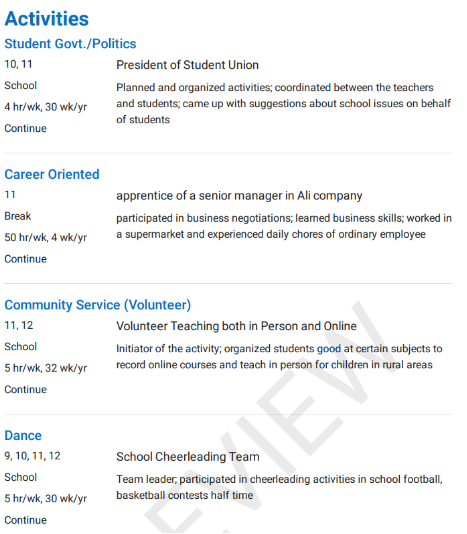The height and width of the screenshot is (534, 467).
Task: Click the Break timing label
Action: [18, 216]
